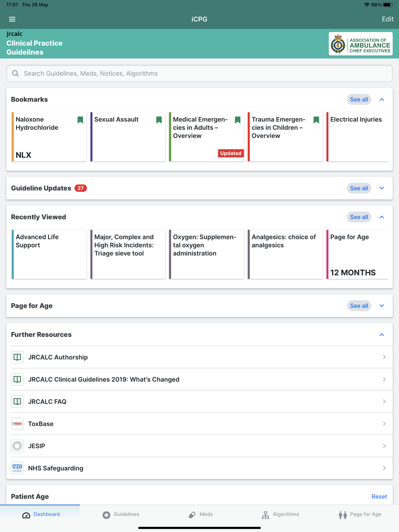Toggle bookmark on Trauma Emergencies in Children
399x532 pixels.
click(x=316, y=120)
